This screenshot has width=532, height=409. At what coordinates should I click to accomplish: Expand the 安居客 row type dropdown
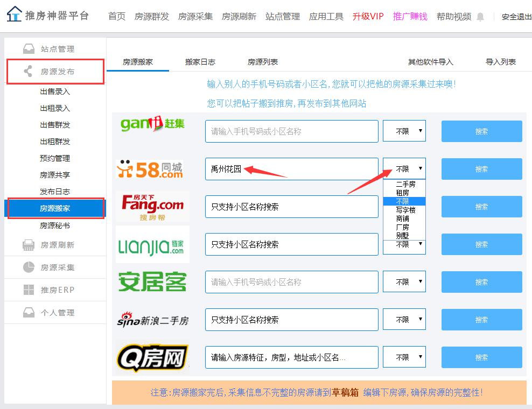[x=404, y=282]
